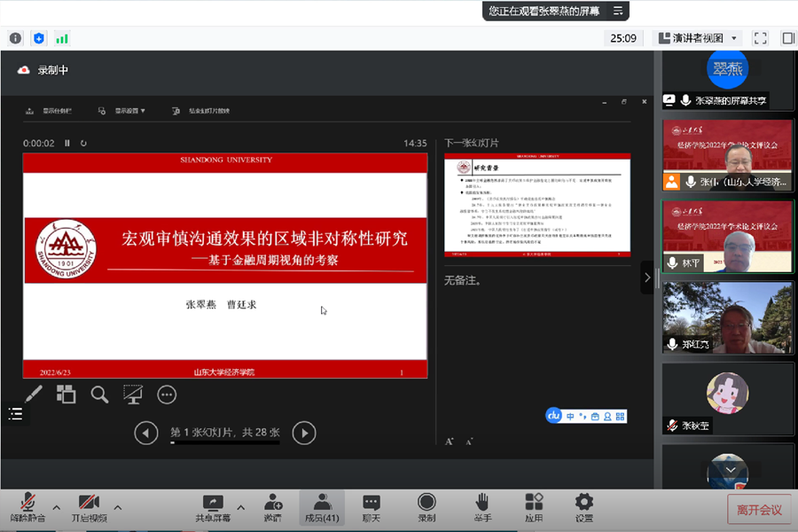
Task: Open more slideshow options ellipsis
Action: [167, 395]
